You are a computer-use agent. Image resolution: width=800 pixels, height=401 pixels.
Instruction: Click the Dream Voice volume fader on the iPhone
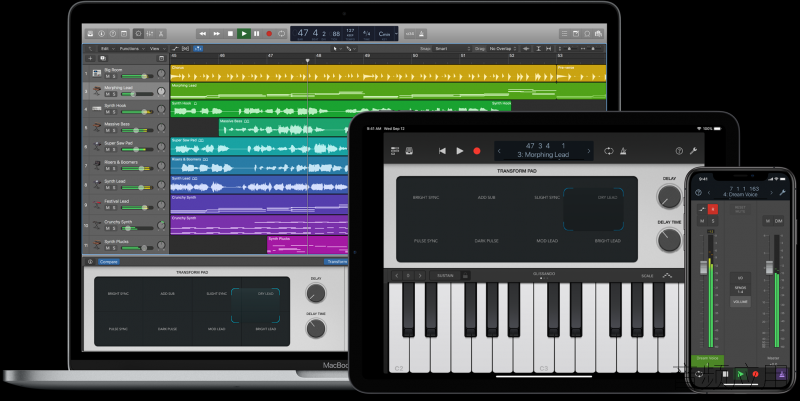click(703, 267)
